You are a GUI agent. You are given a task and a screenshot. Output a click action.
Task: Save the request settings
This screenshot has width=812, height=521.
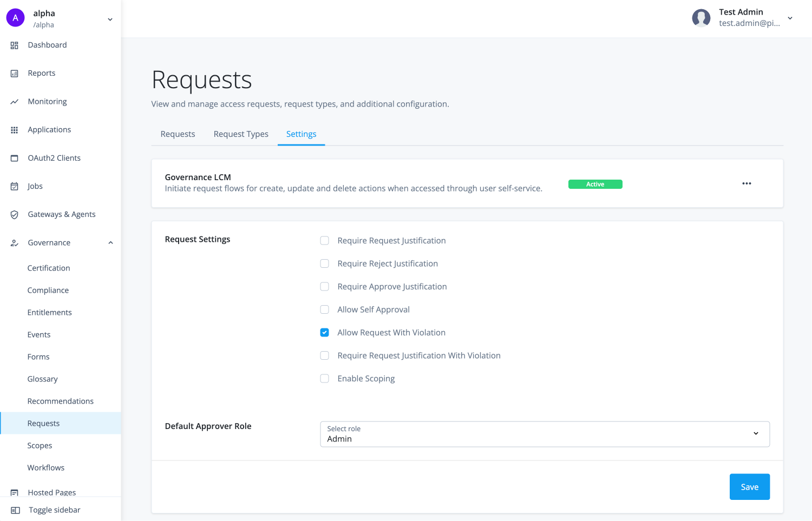pyautogui.click(x=749, y=486)
